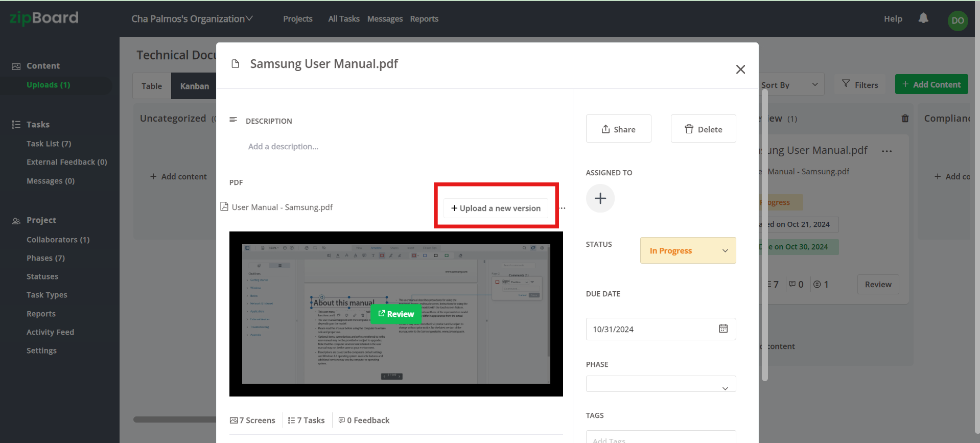Image resolution: width=980 pixels, height=443 pixels.
Task: Click the due date field 10/31/2024
Action: coord(661,329)
